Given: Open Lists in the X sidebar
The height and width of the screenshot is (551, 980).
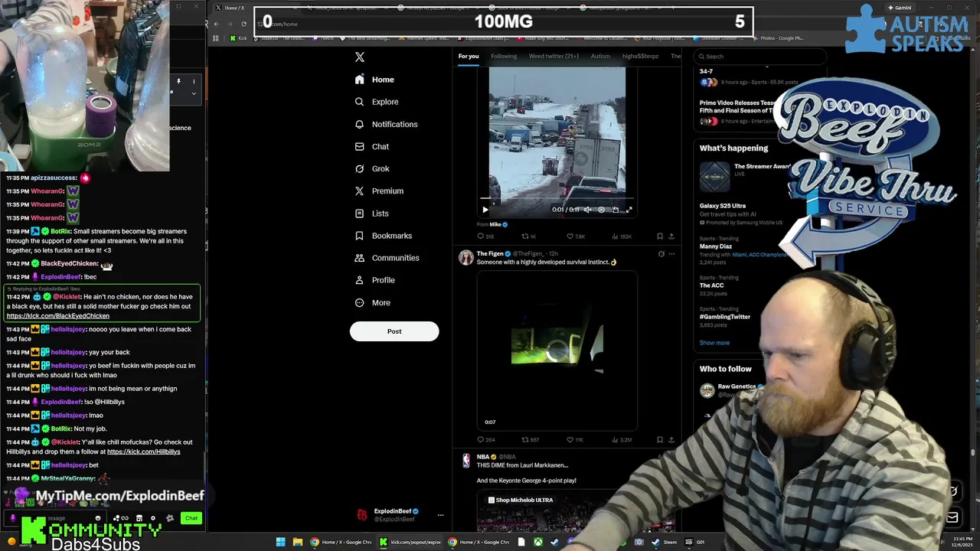Looking at the screenshot, I should [372, 214].
